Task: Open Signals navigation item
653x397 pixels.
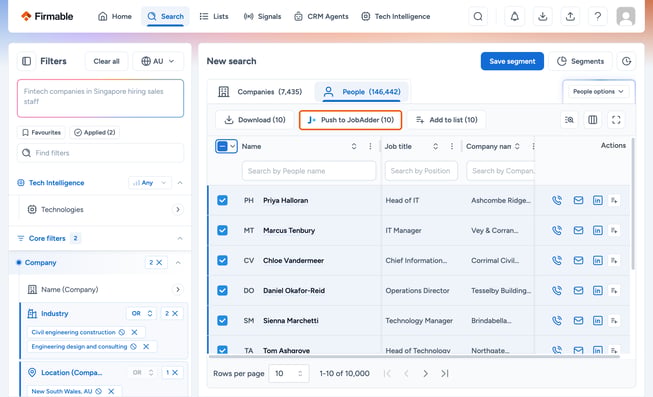Action: pos(262,17)
